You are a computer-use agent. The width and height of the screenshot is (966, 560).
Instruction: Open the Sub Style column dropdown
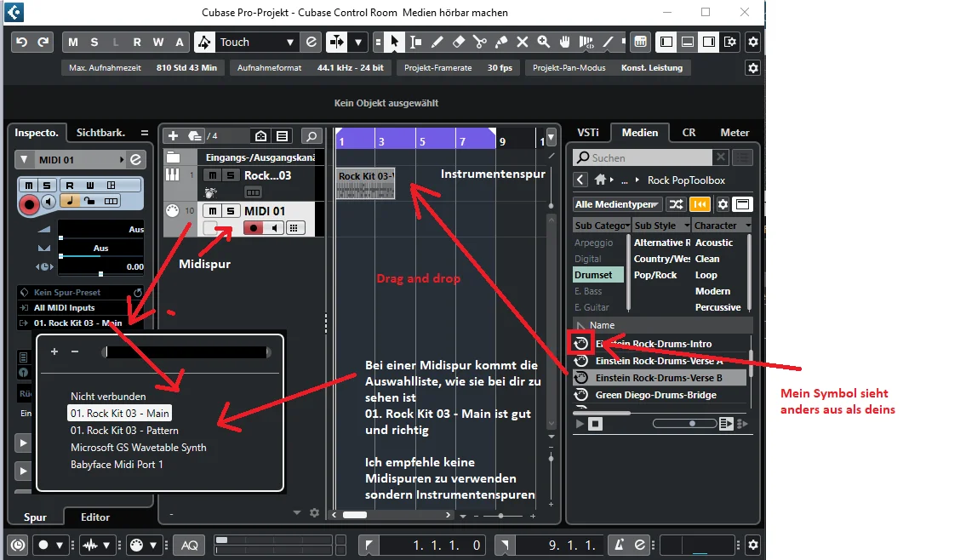click(661, 226)
